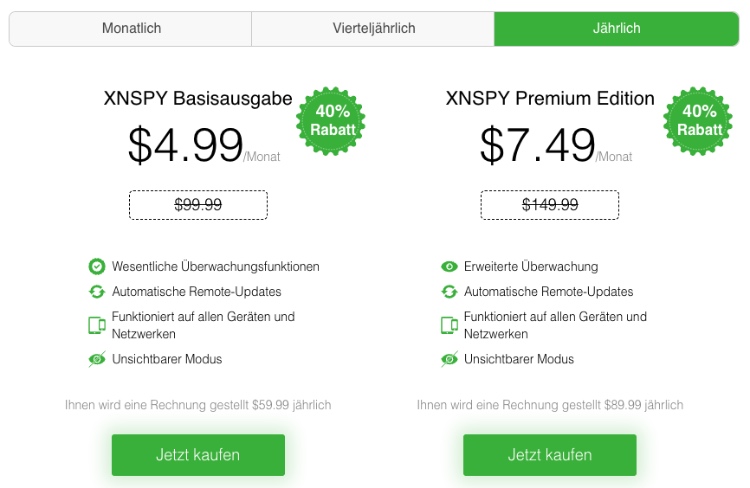The height and width of the screenshot is (488, 750).
Task: Click the XNSPY Premium Edition heading
Action: 550,99
